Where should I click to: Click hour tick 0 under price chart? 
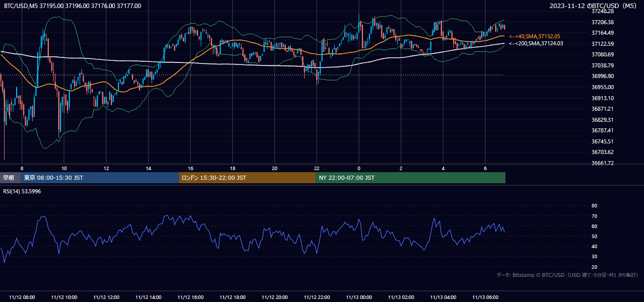click(359, 168)
